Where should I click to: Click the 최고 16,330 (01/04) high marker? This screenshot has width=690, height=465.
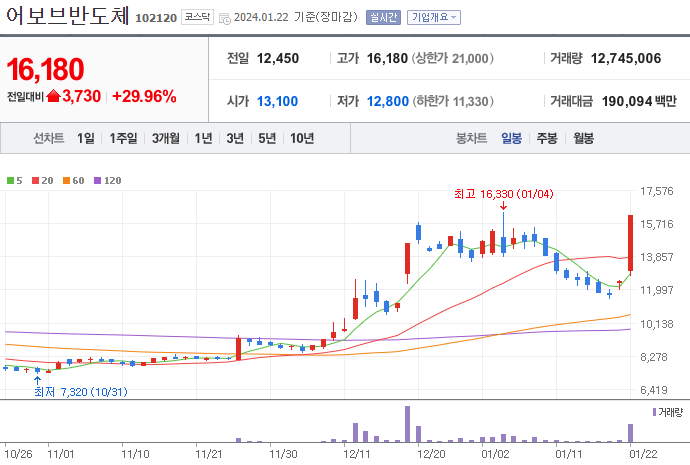503,194
